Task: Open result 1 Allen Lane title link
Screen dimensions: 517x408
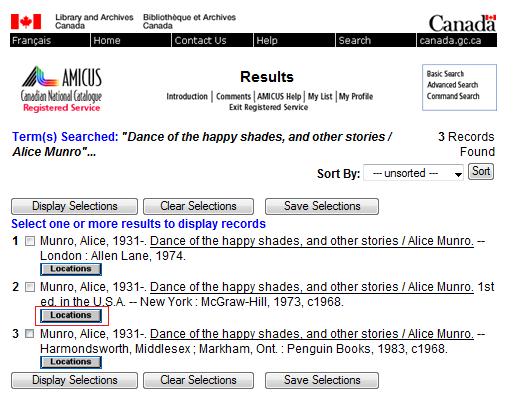Action: point(312,241)
